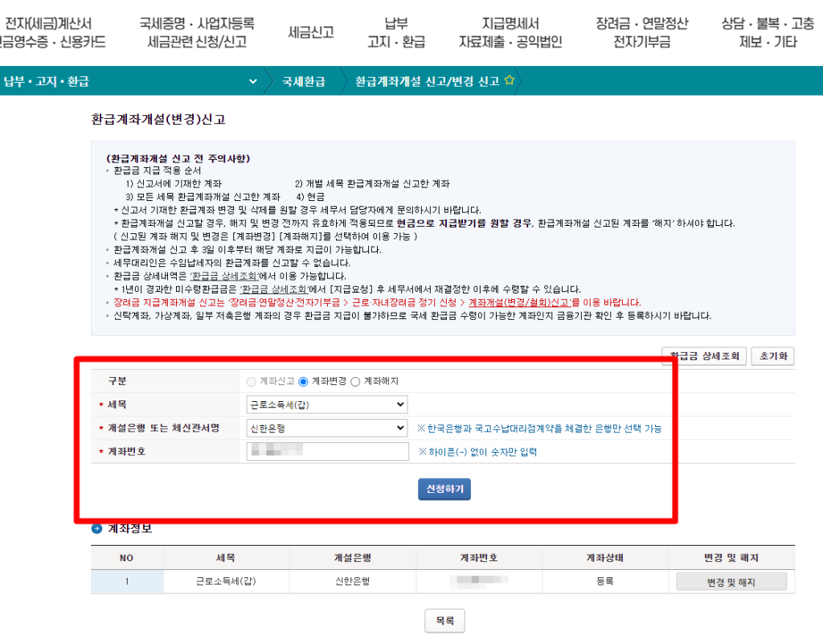The image size is (823, 644).
Task: Click the 계좌상태 column header
Action: click(604, 558)
